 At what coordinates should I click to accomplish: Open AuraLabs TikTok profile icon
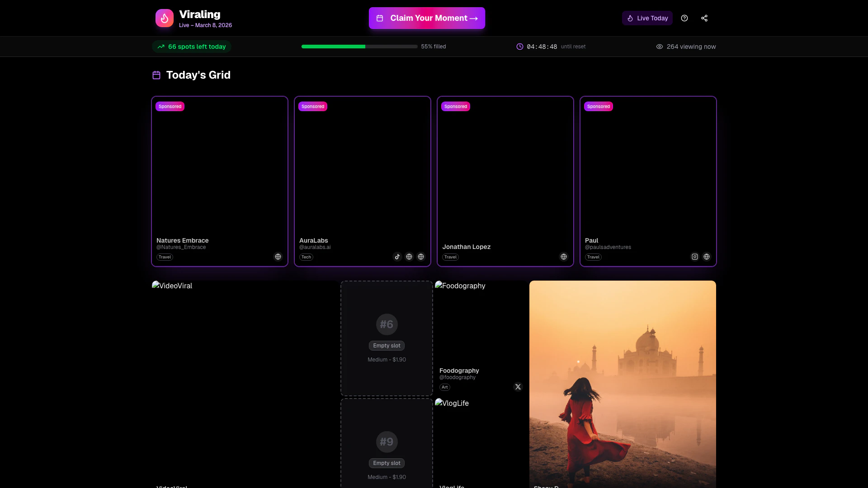(x=397, y=257)
